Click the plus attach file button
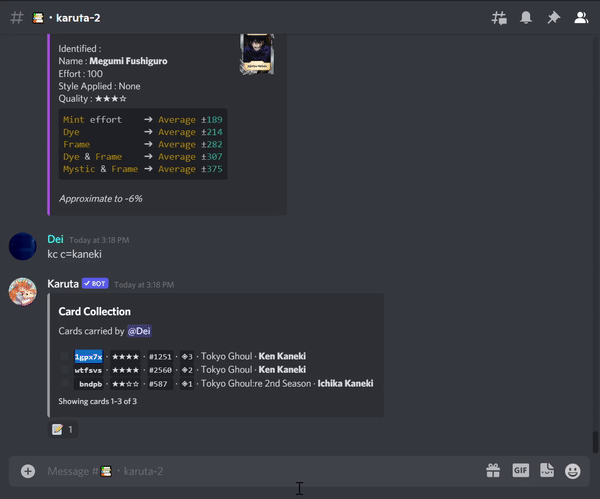Image resolution: width=600 pixels, height=499 pixels. [x=28, y=471]
